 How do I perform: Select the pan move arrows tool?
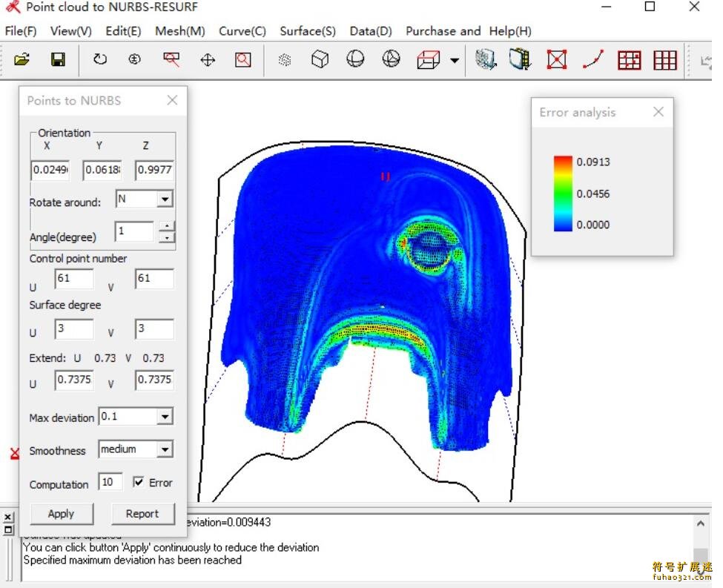(x=208, y=60)
